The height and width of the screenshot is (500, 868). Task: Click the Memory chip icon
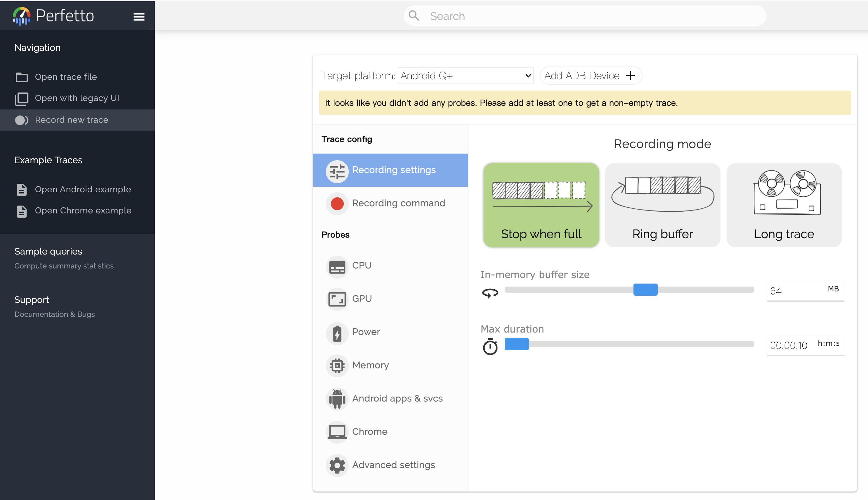pyautogui.click(x=337, y=366)
